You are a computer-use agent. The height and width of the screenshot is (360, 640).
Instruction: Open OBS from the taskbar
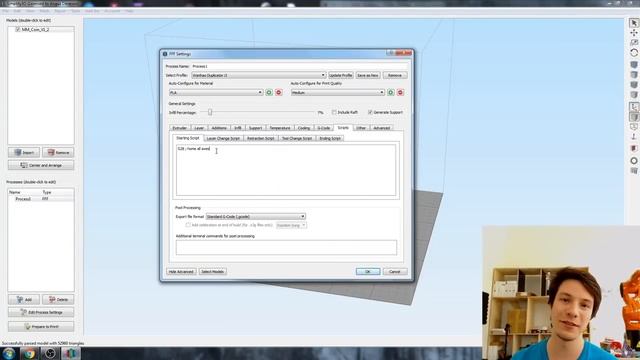[x=50, y=353]
